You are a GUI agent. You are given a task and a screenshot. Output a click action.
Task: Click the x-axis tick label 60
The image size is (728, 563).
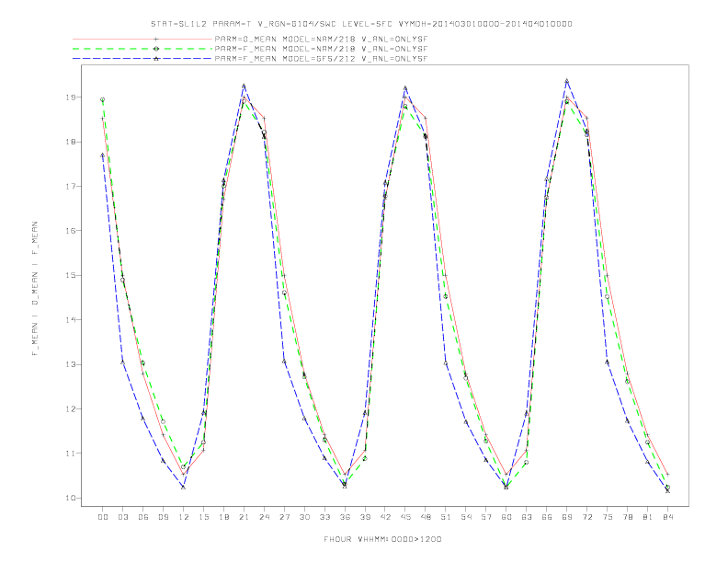506,517
